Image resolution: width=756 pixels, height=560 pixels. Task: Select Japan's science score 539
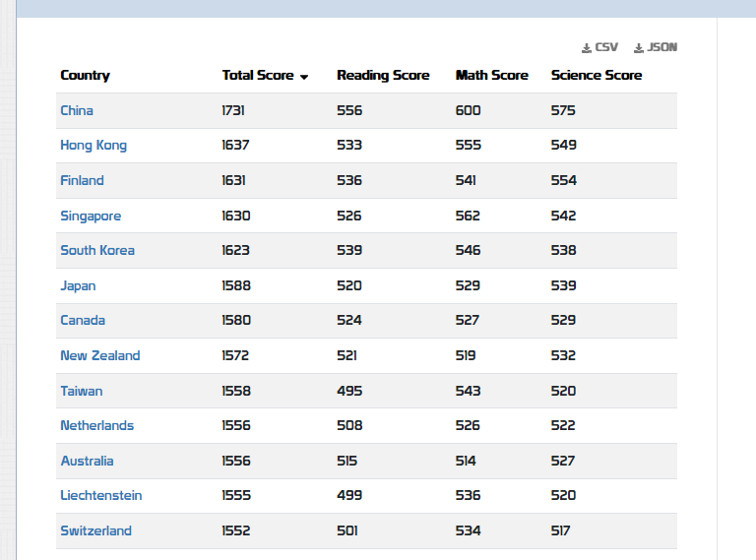(564, 285)
